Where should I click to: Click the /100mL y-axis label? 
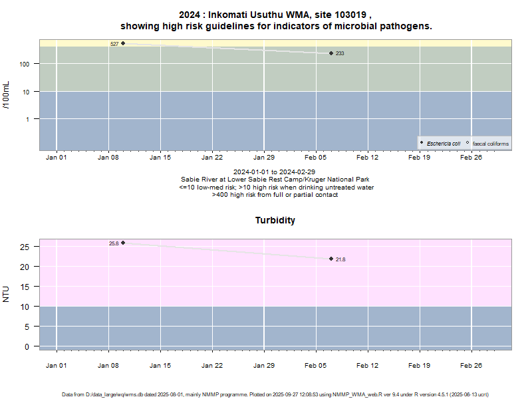[7, 94]
